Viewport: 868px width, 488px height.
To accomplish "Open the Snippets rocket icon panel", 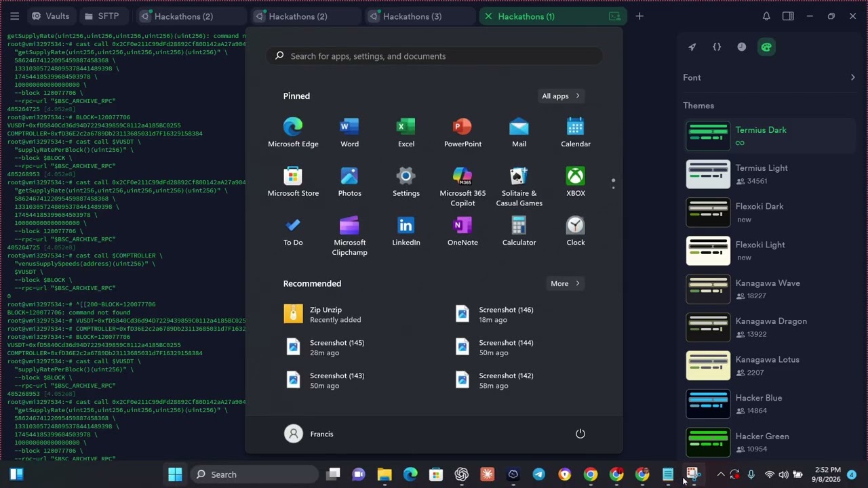I will coord(692,47).
